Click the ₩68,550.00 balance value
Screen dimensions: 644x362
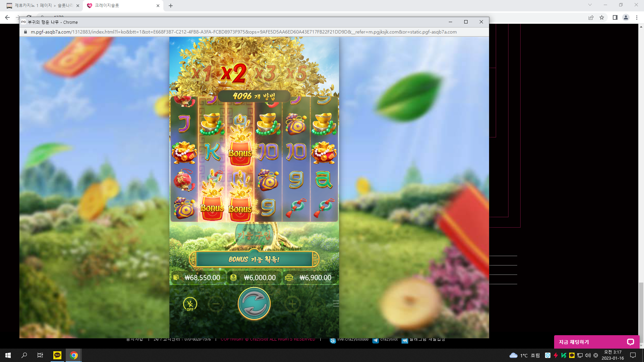(x=202, y=278)
